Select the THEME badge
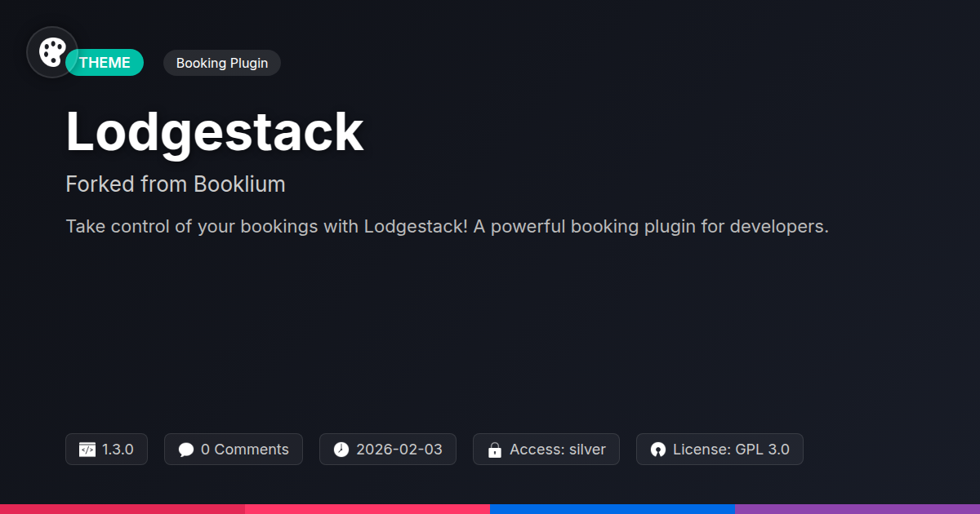 click(105, 63)
